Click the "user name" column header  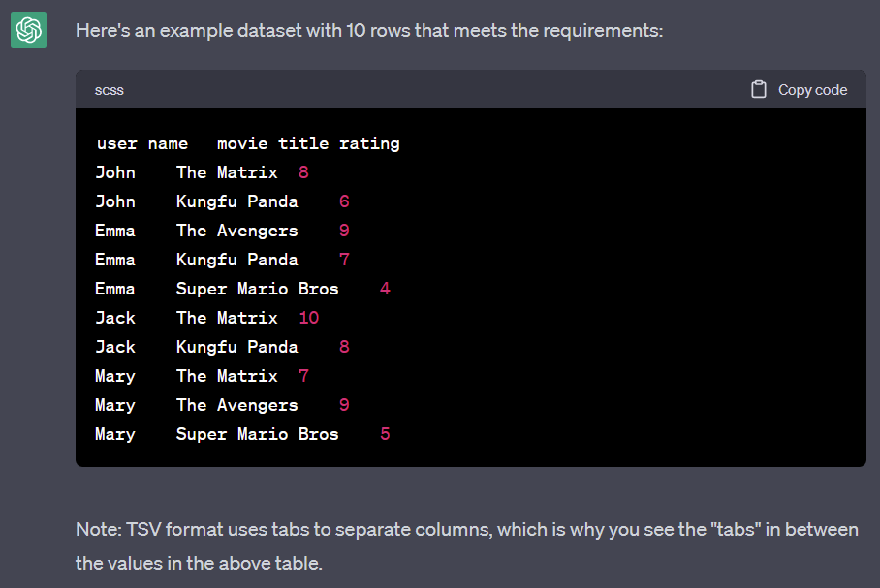141,143
